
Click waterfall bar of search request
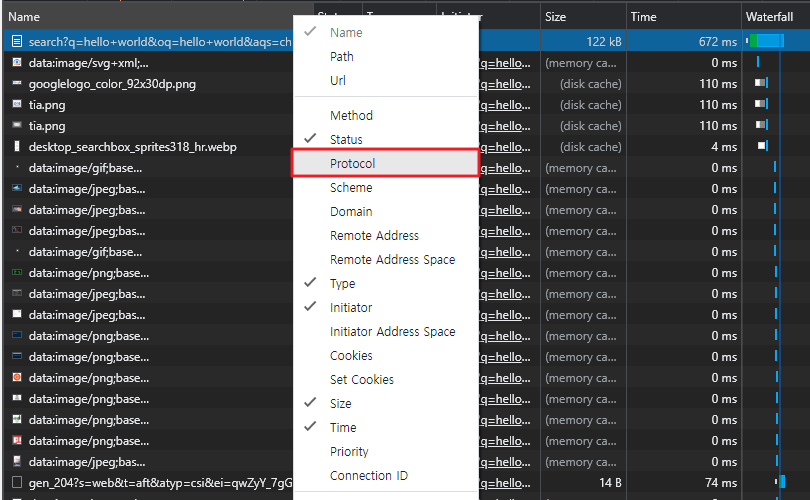tap(767, 41)
